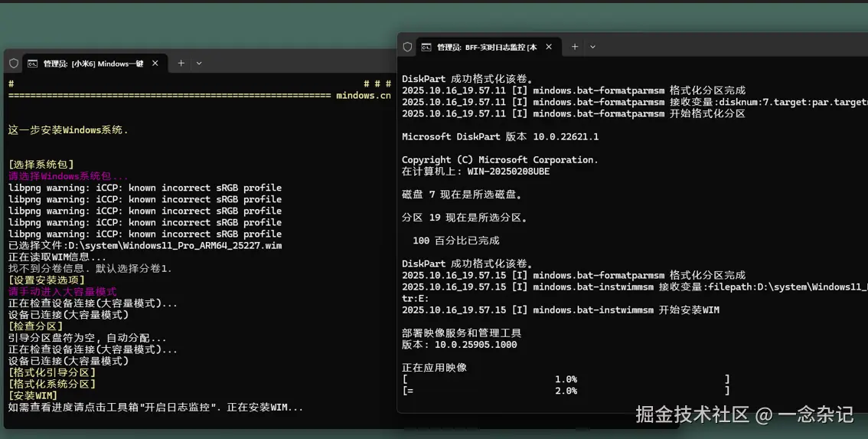The width and height of the screenshot is (868, 439).
Task: Open a new tab in the BFF log window
Action: (575, 47)
